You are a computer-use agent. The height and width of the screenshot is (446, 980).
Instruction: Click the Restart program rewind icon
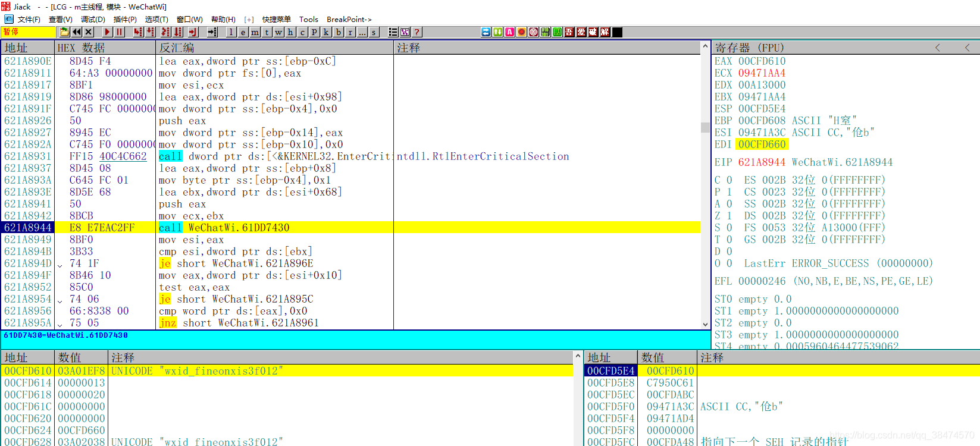(x=76, y=32)
